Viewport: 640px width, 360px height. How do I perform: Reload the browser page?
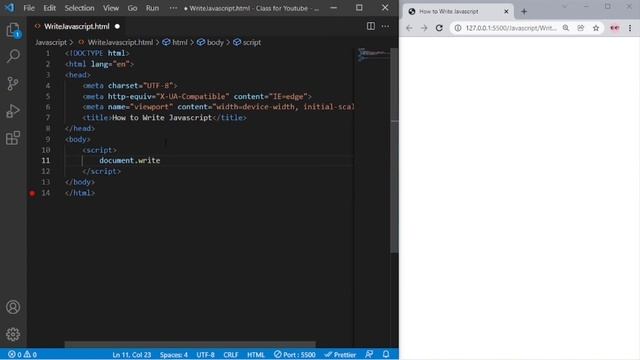point(439,28)
